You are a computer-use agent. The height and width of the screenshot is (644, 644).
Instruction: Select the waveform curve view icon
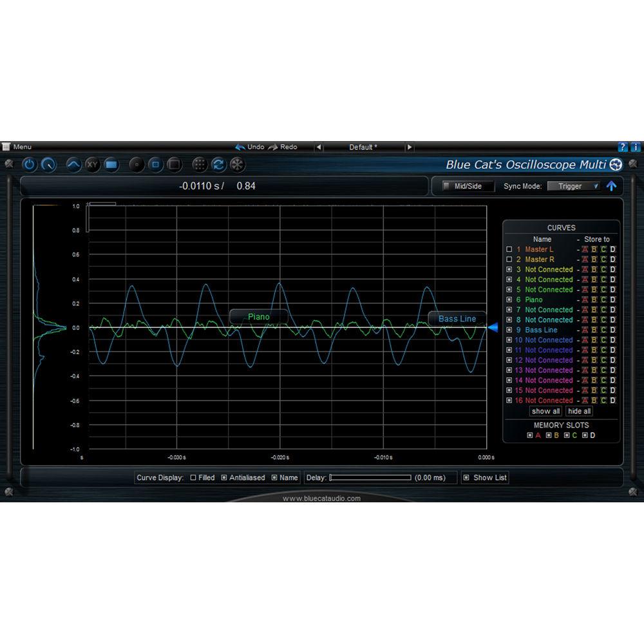(x=73, y=165)
